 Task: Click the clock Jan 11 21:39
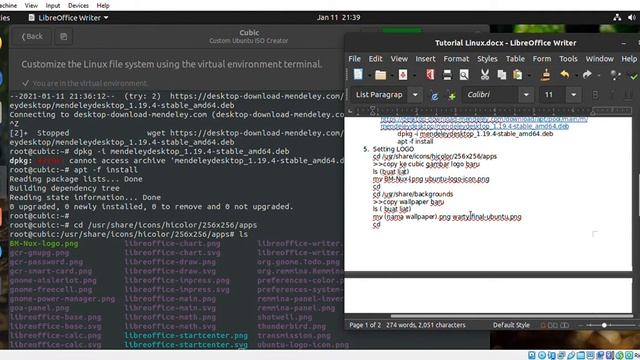[338, 18]
